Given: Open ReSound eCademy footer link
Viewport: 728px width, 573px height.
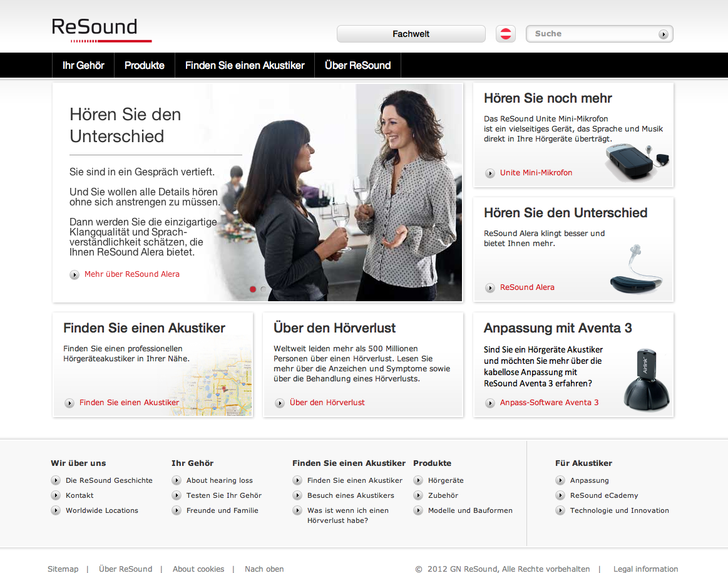Looking at the screenshot, I should pos(604,495).
